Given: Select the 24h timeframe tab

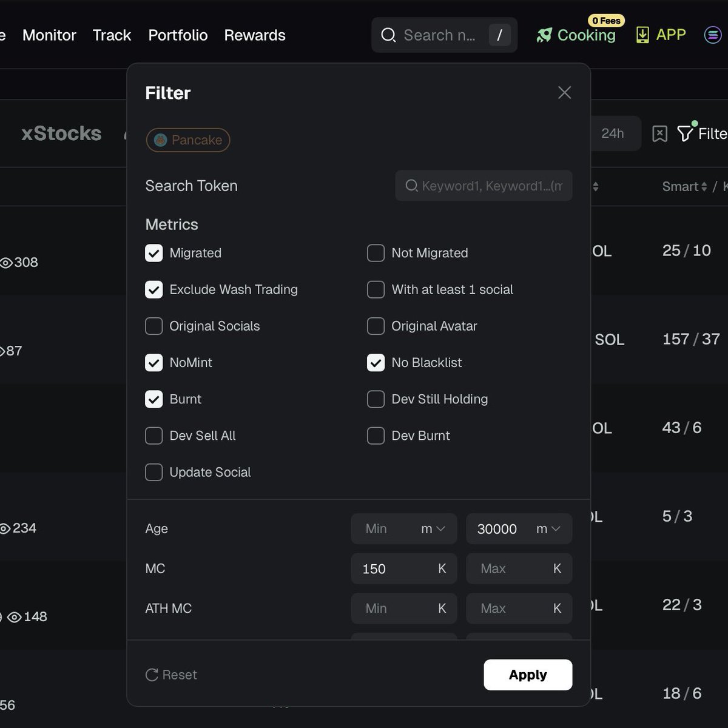Looking at the screenshot, I should pyautogui.click(x=613, y=133).
